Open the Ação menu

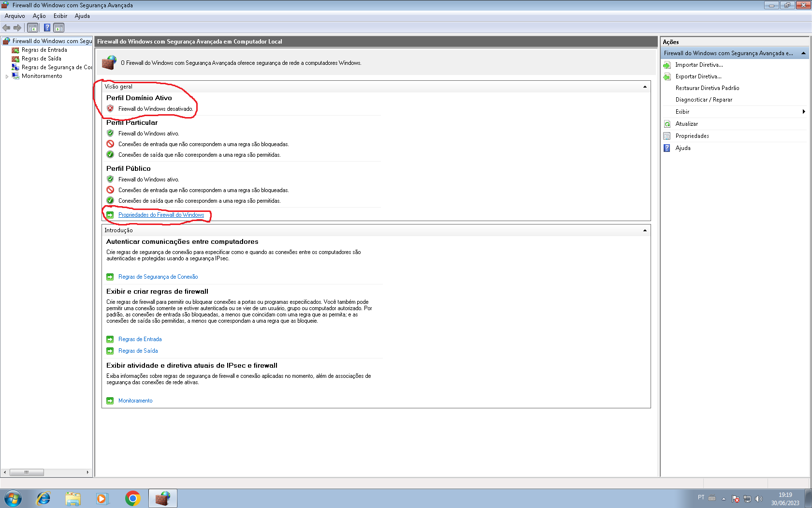pos(39,16)
